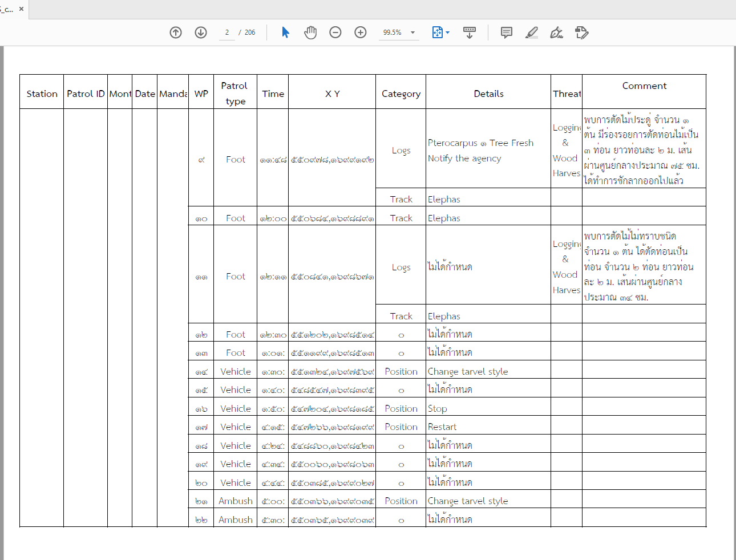Go to next page with down arrow
736x560 pixels.
tap(201, 33)
